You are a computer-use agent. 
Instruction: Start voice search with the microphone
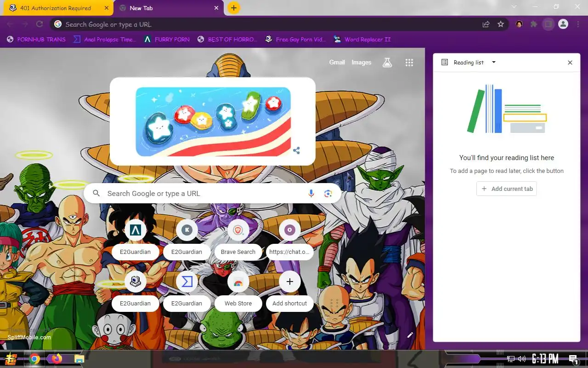[311, 194]
